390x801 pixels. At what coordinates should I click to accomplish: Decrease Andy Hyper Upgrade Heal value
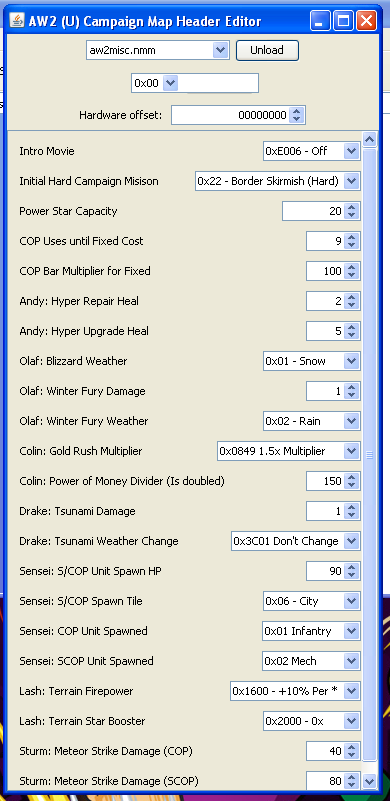[x=351, y=336]
